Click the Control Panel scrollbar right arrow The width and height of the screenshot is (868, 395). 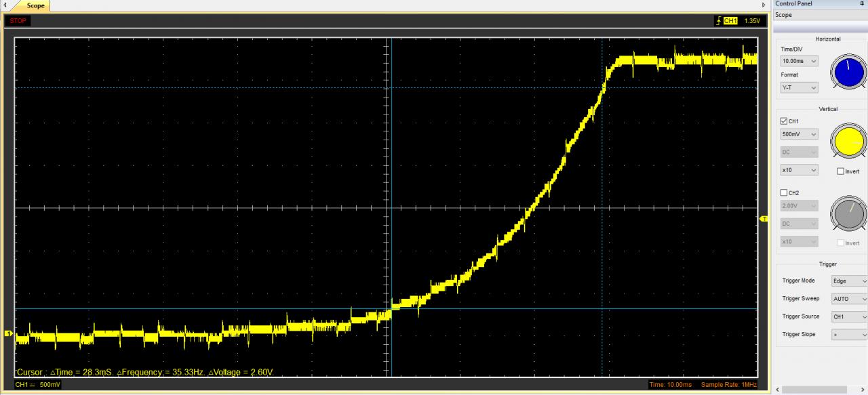(863, 390)
